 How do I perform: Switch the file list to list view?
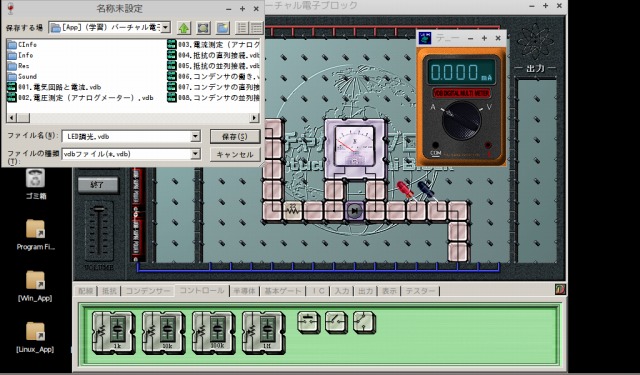pyautogui.click(x=242, y=28)
